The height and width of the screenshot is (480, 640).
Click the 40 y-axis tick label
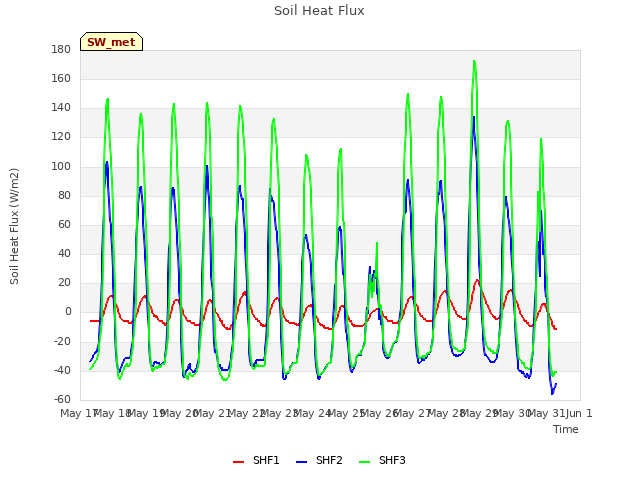click(x=64, y=254)
